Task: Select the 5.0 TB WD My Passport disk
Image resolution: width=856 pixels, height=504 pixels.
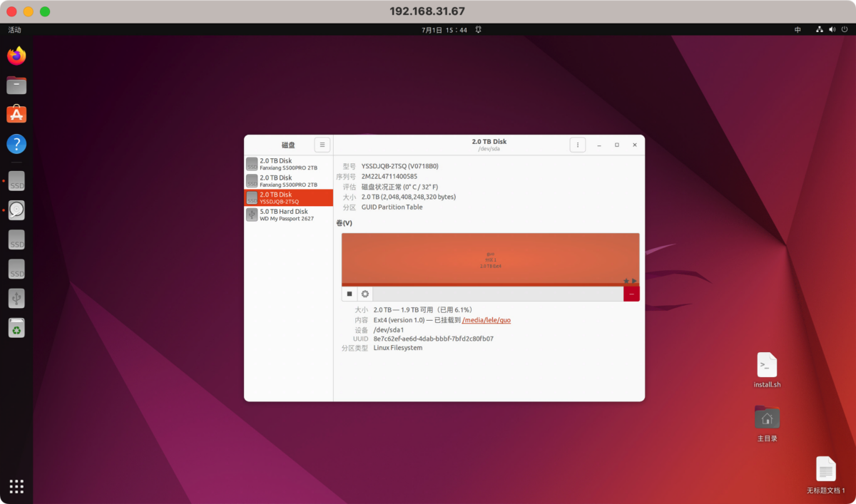Action: click(x=288, y=215)
